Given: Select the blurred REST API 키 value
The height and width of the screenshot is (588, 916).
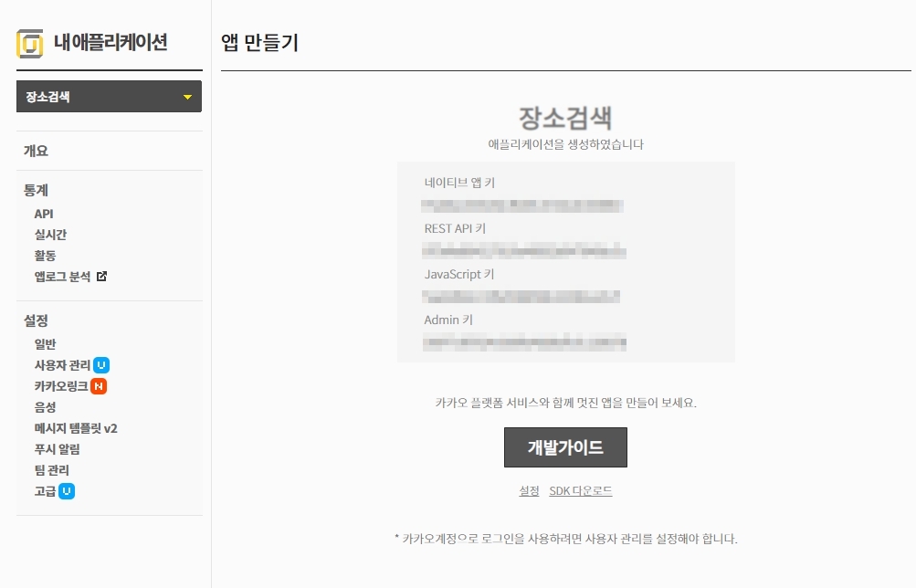Looking at the screenshot, I should pos(524,252).
